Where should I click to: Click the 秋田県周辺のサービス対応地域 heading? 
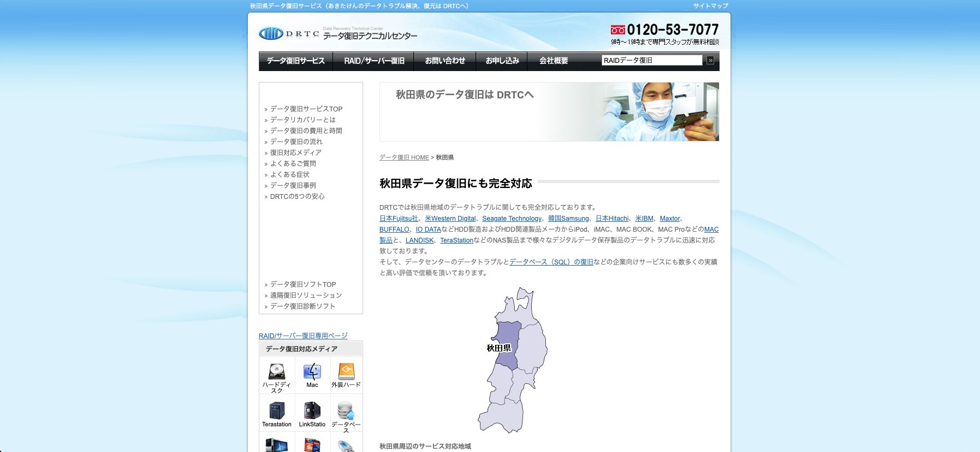(425, 446)
